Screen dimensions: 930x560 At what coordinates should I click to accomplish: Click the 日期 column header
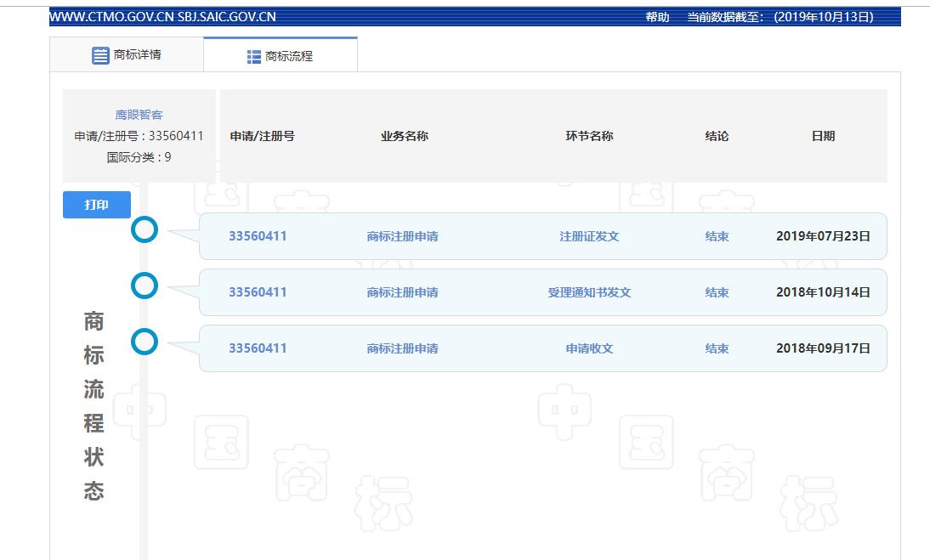click(823, 136)
